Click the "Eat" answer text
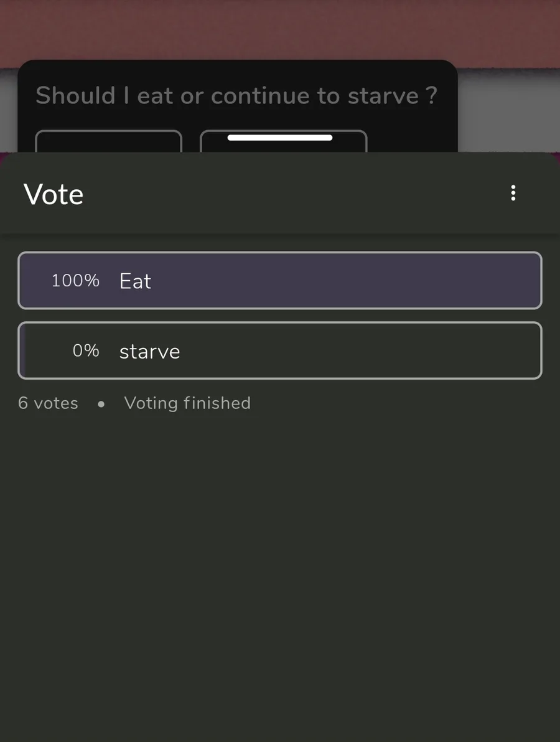560x742 pixels. click(x=135, y=281)
